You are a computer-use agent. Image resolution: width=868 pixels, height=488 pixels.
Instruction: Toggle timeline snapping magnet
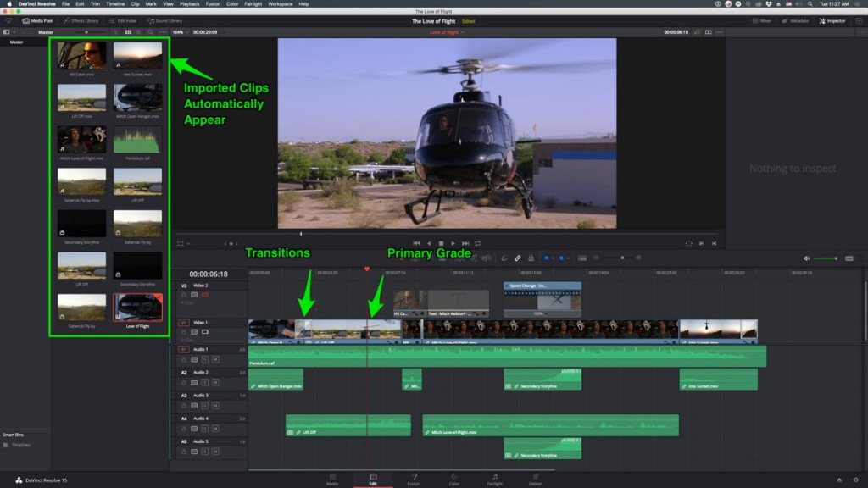point(504,258)
